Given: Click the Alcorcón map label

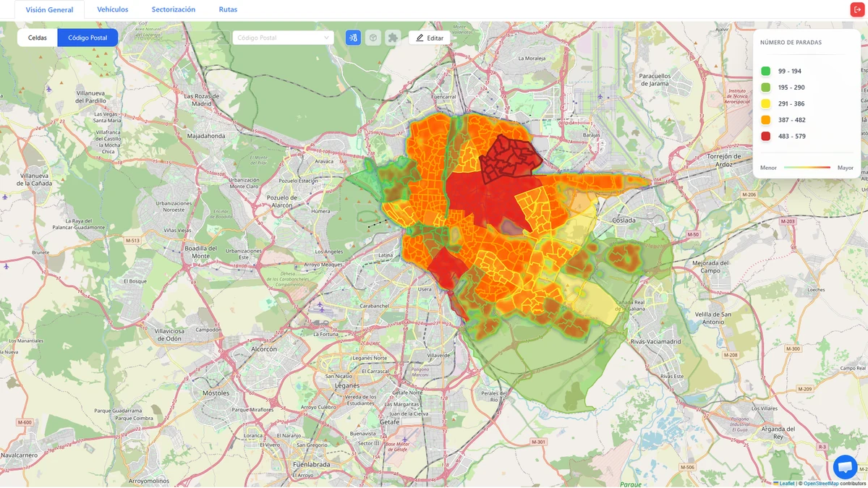Looking at the screenshot, I should coord(263,348).
